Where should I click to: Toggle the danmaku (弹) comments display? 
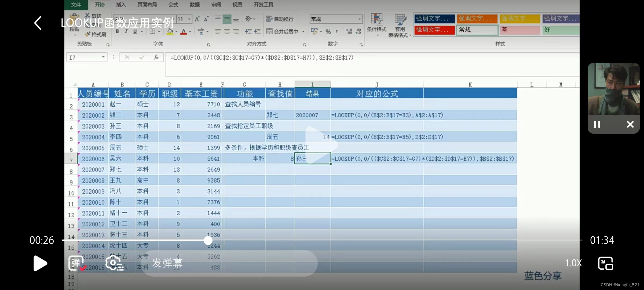77,263
